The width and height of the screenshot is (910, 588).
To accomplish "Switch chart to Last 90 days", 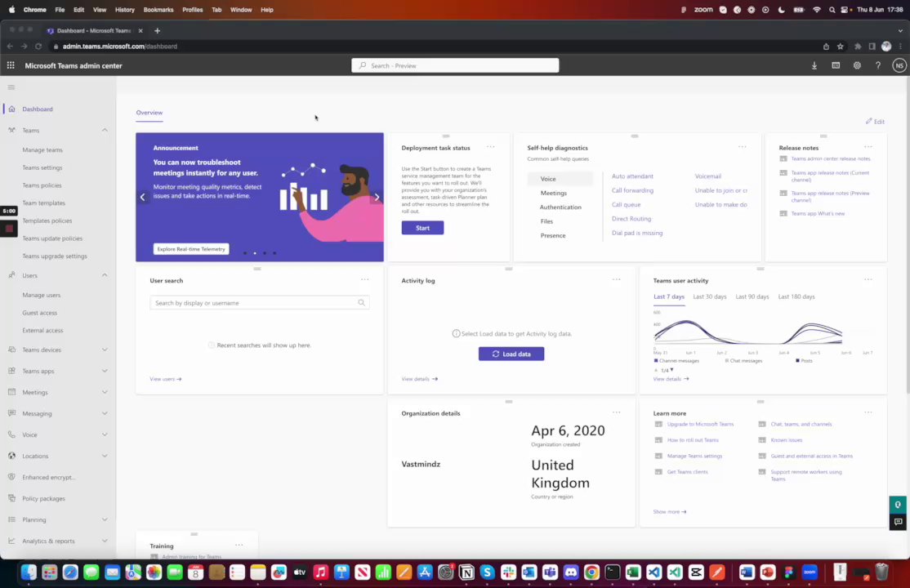I will tap(752, 296).
